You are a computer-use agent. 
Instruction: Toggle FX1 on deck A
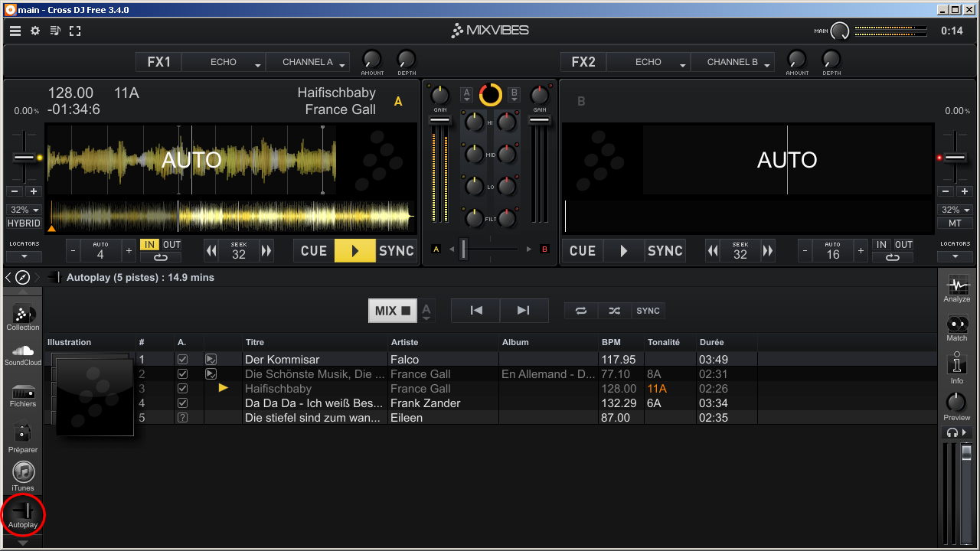(x=159, y=62)
